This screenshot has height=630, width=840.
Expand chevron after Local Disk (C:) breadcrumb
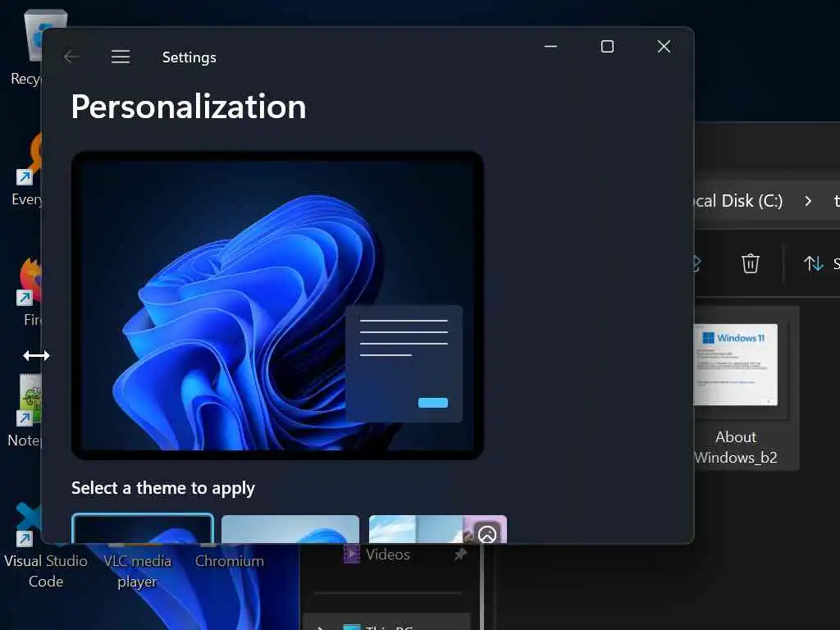[808, 202]
